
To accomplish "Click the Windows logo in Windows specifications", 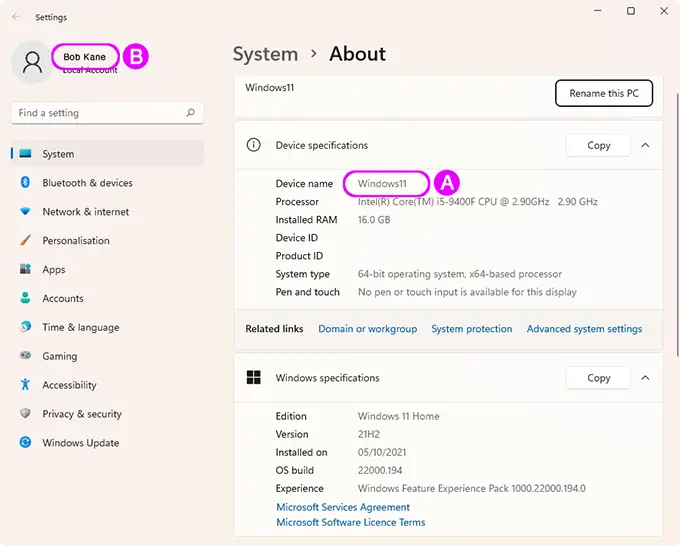I will point(254,377).
